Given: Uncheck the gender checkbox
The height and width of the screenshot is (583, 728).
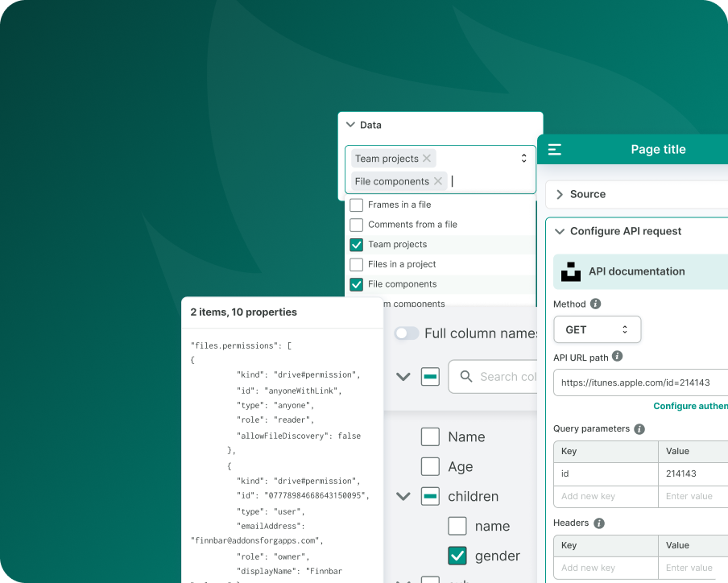Looking at the screenshot, I should click(457, 556).
